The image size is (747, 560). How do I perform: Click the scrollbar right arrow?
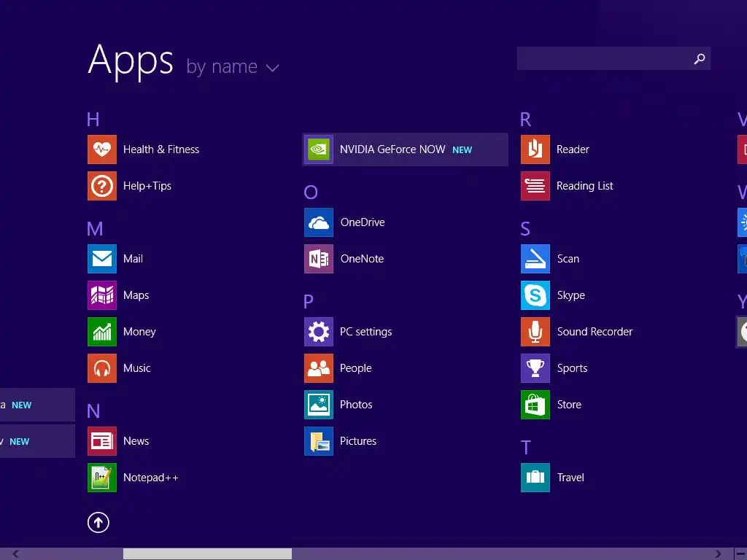point(718,554)
